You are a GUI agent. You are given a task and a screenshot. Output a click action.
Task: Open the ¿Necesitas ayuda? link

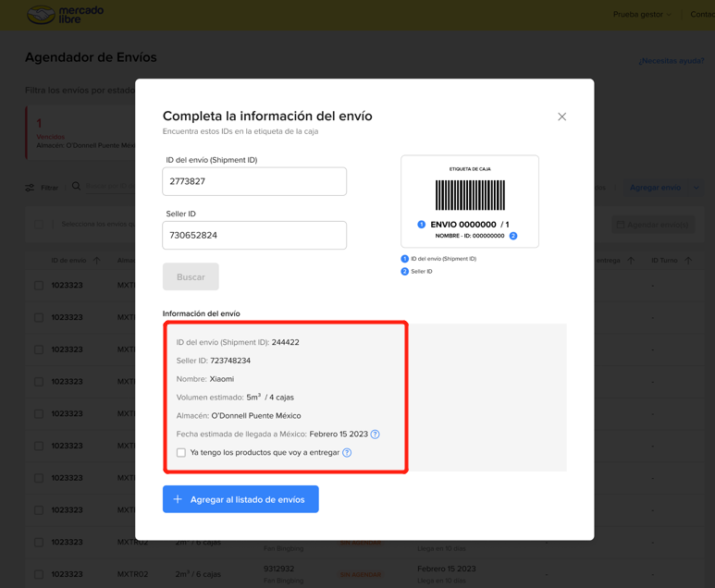671,61
